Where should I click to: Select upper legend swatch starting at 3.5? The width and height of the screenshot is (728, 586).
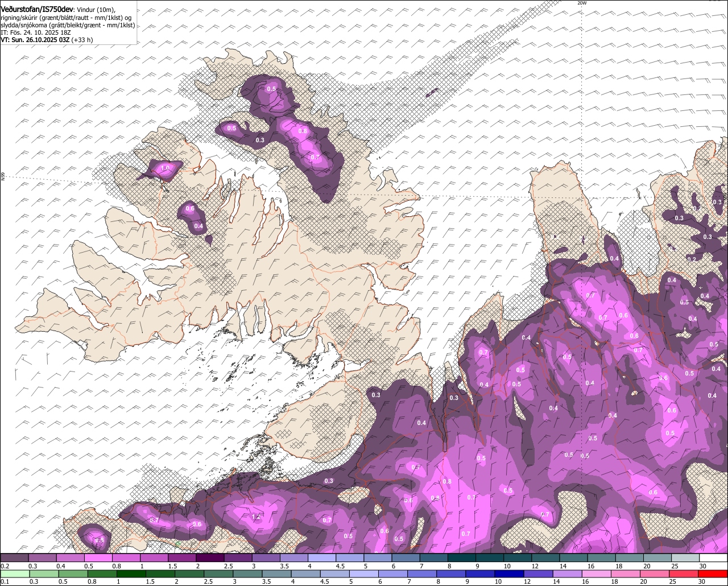pyautogui.click(x=293, y=558)
